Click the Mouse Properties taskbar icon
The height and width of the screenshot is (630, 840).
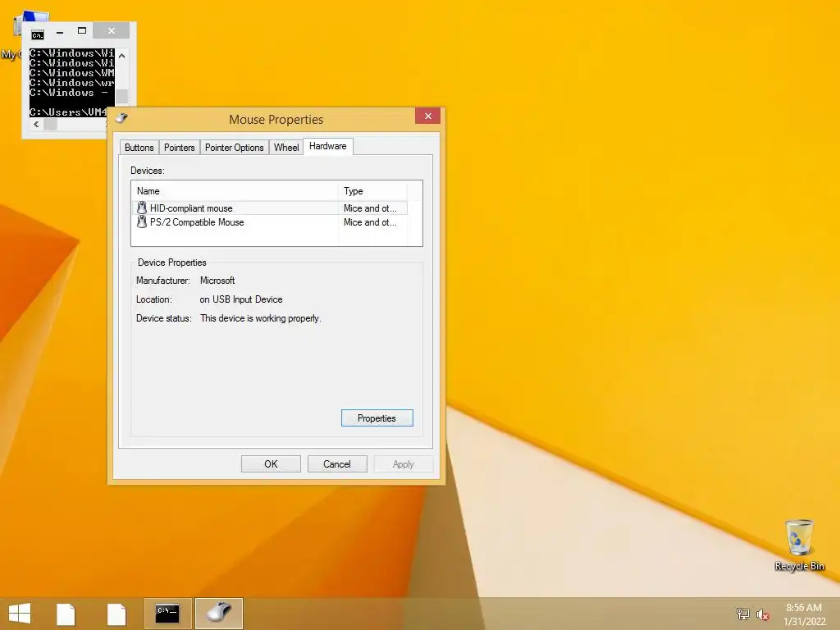[x=218, y=614]
